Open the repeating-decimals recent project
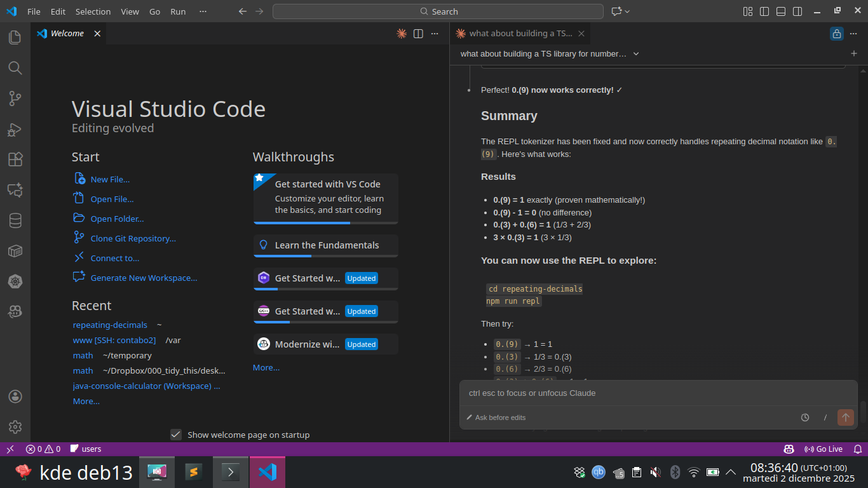868x488 pixels. pos(110,325)
